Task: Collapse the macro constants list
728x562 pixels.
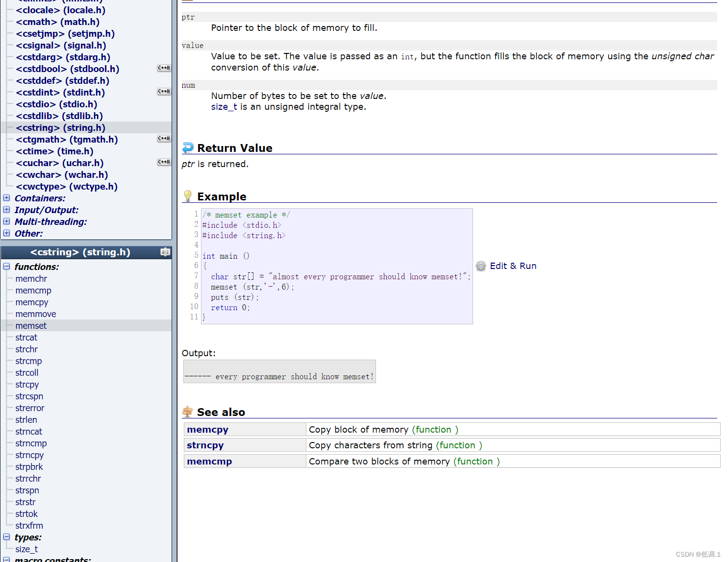Action: point(6,560)
